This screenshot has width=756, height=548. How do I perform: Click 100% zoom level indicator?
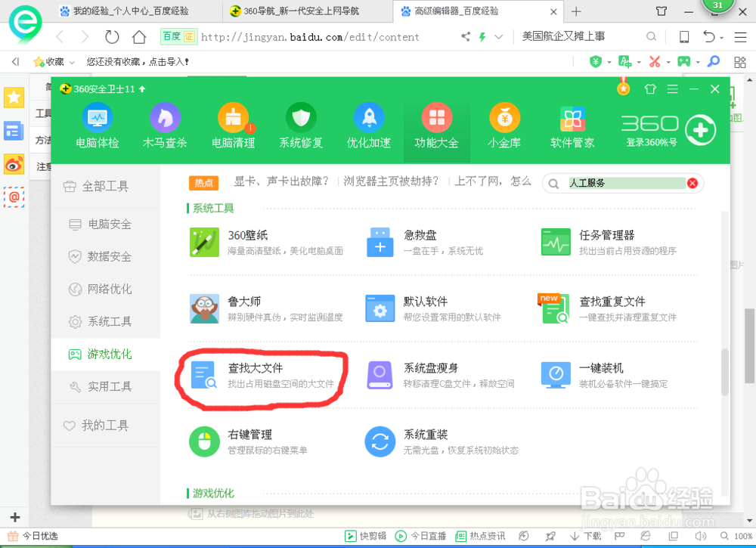point(742,536)
